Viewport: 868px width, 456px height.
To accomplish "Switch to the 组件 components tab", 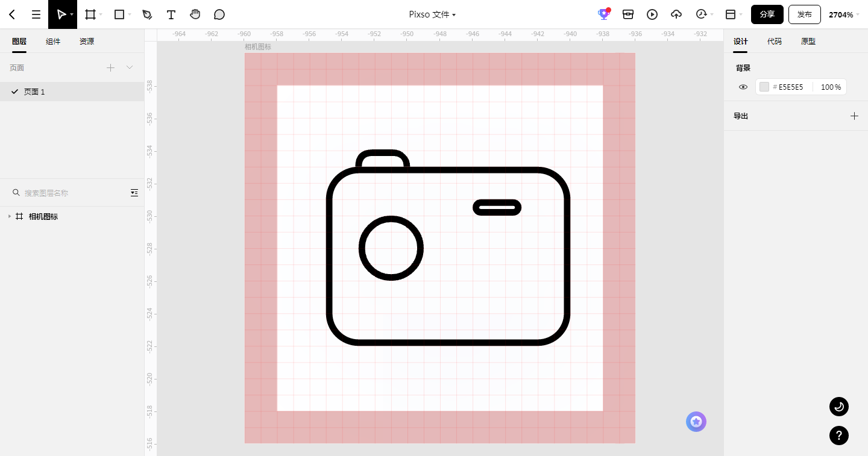I will (53, 42).
